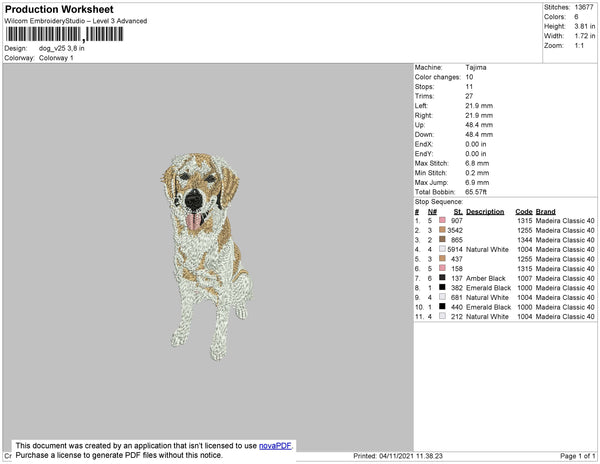Image resolution: width=600 pixels, height=464 pixels.
Task: Click the Stitches value '13677'
Action: click(x=584, y=7)
